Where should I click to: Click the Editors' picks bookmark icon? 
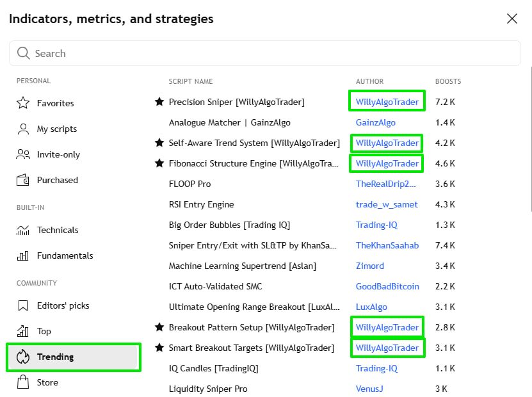(x=23, y=305)
